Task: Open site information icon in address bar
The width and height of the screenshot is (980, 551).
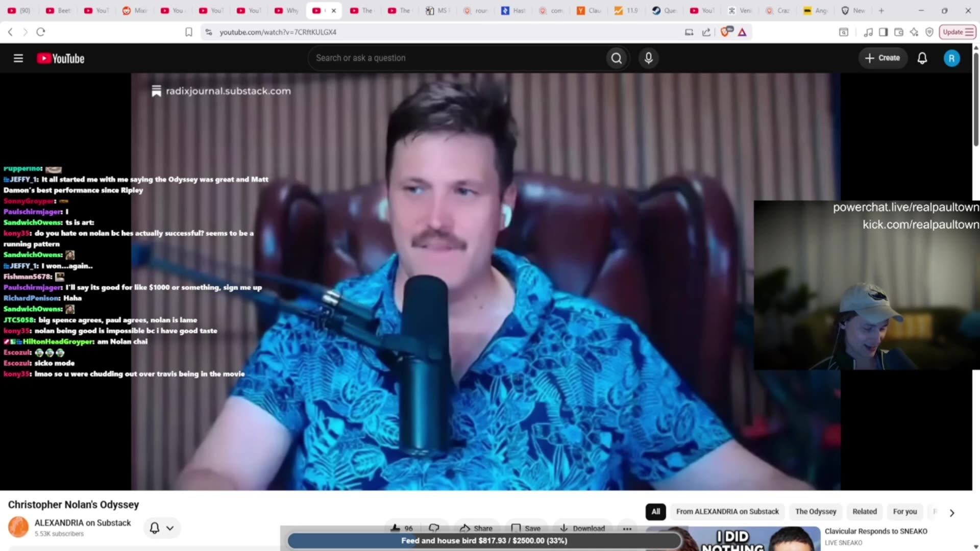Action: [x=209, y=32]
